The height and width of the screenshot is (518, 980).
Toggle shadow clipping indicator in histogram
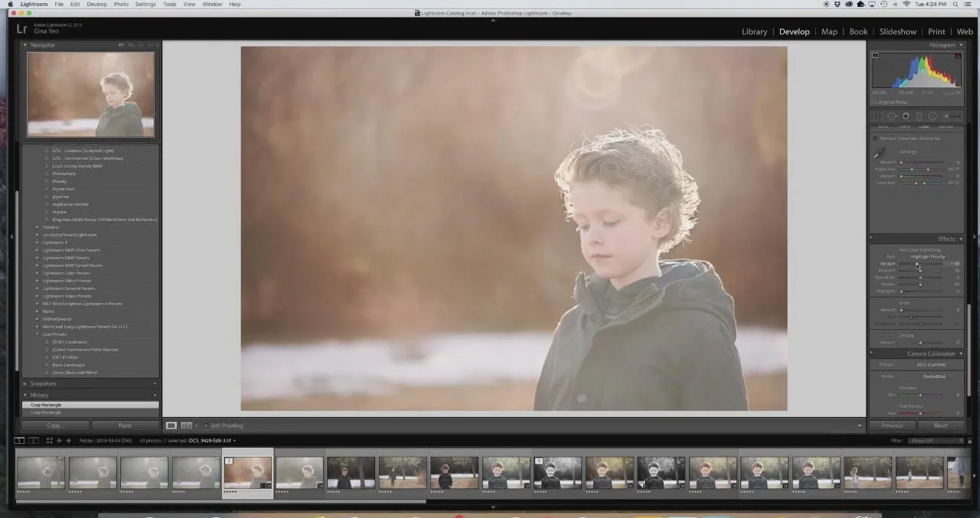[875, 55]
